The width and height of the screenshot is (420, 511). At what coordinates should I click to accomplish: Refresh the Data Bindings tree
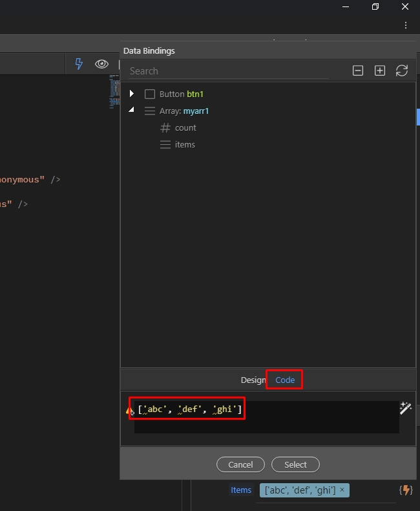402,71
